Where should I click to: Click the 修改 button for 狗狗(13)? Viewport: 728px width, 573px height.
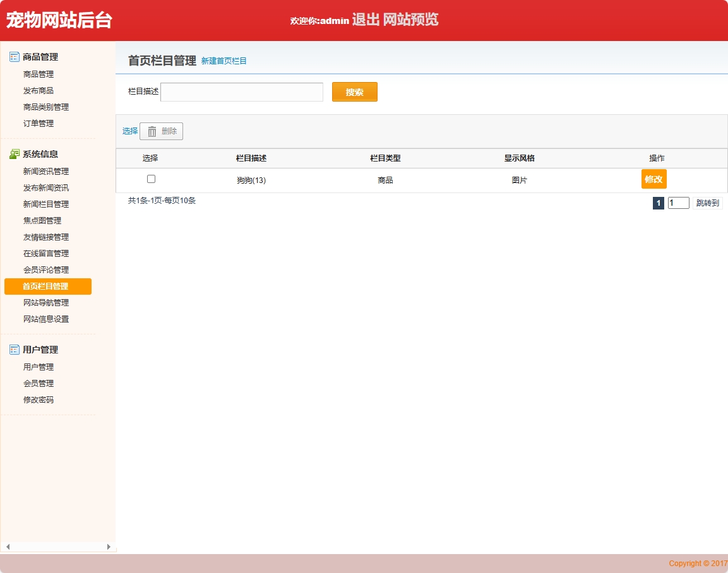653,179
